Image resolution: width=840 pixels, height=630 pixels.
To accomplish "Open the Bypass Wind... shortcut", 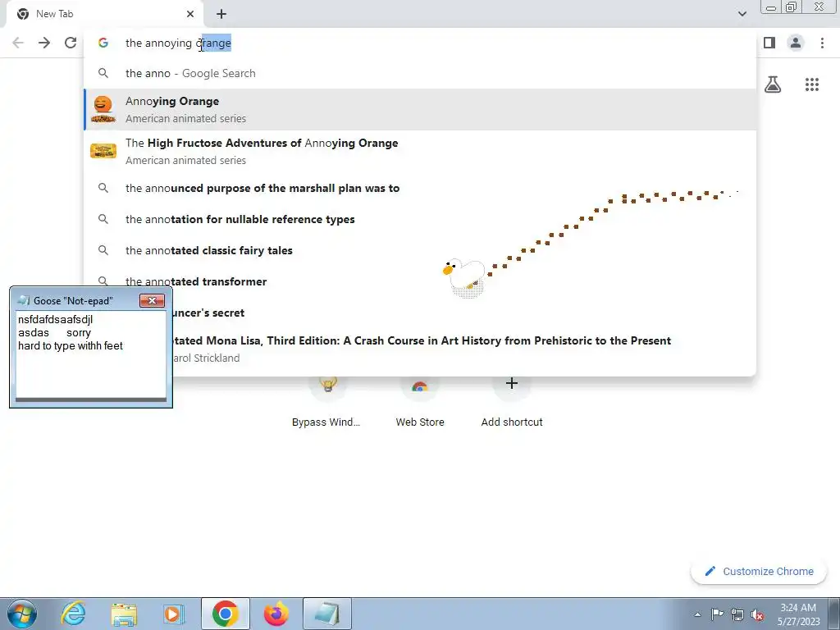I will [x=326, y=403].
